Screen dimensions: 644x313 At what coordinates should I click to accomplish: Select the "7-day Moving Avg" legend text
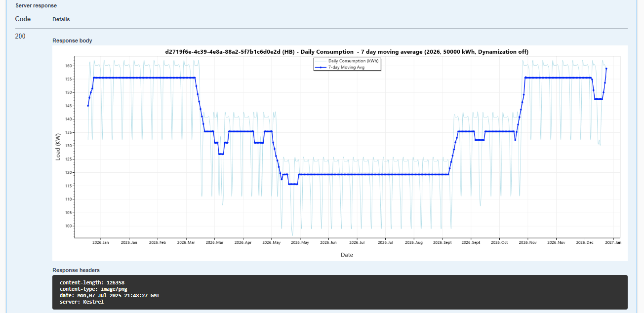(346, 67)
